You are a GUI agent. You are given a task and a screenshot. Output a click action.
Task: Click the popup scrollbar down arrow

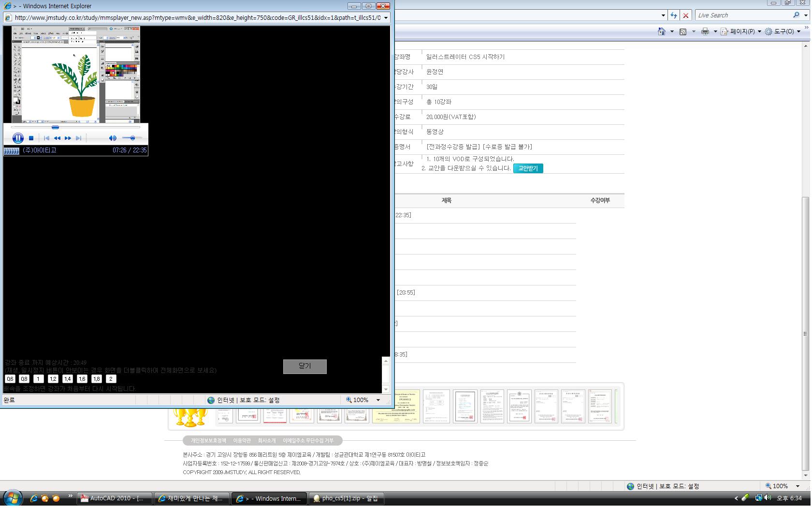(386, 389)
